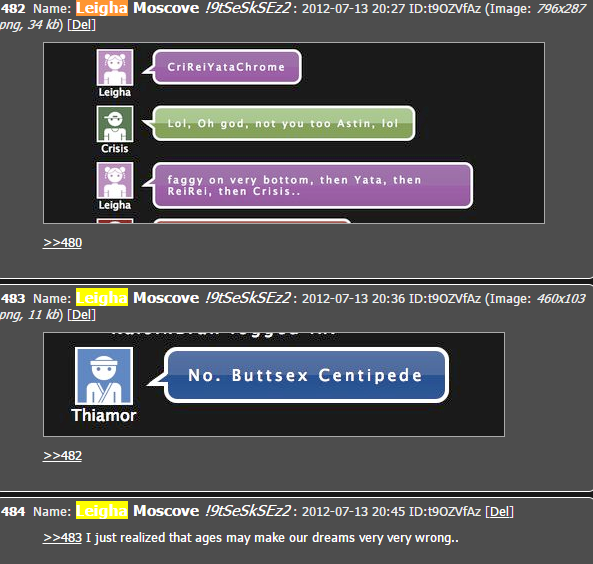Click Leigha's purple avatar beside CriReiYataChrome
The height and width of the screenshot is (564, 593).
click(115, 68)
